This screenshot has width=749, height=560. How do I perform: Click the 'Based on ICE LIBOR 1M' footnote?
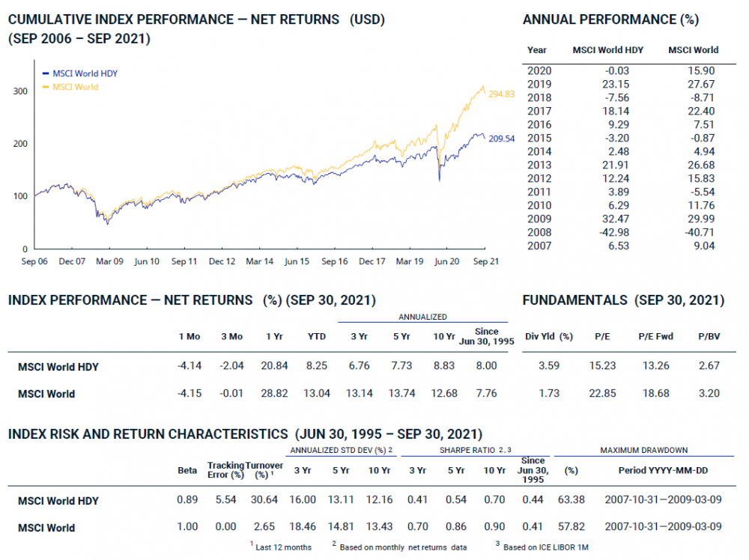pyautogui.click(x=545, y=547)
